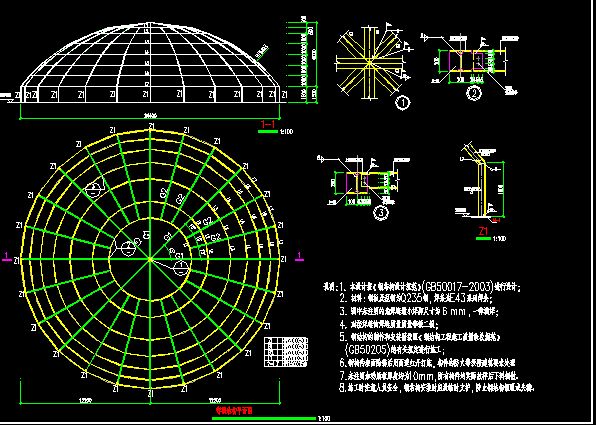
Task: Select the radial joint detail drawing
Action: click(370, 63)
